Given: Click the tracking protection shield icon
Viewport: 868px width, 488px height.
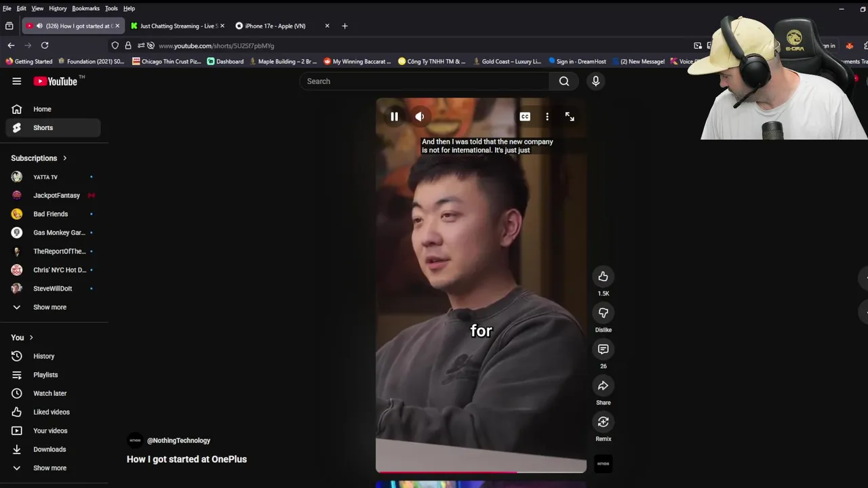Looking at the screenshot, I should pyautogui.click(x=115, y=45).
